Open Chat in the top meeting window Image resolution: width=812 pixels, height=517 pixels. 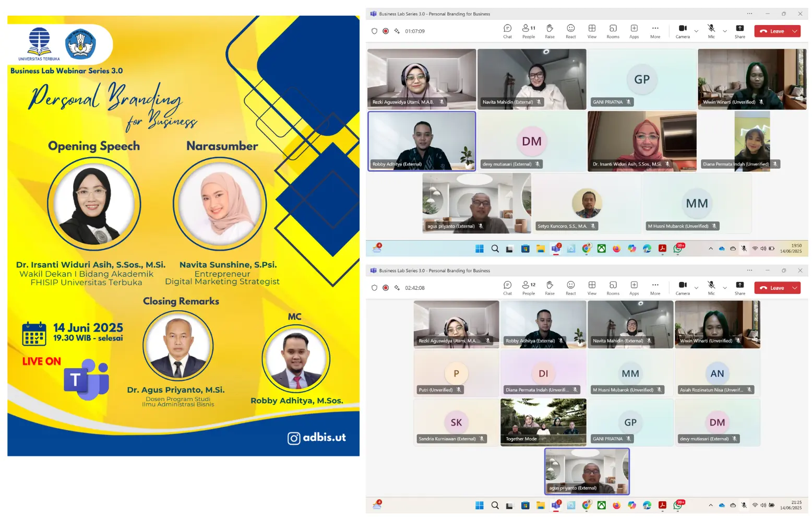pyautogui.click(x=507, y=31)
